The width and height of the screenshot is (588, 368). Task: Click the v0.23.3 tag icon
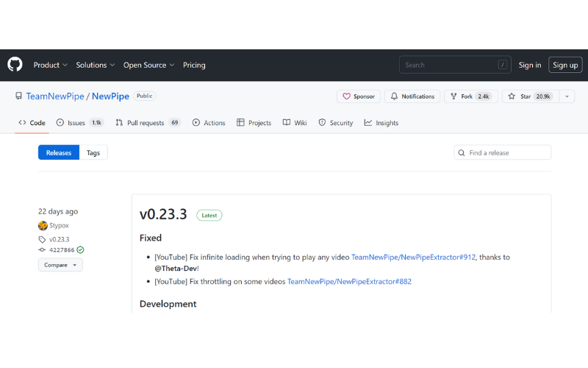[x=42, y=239]
